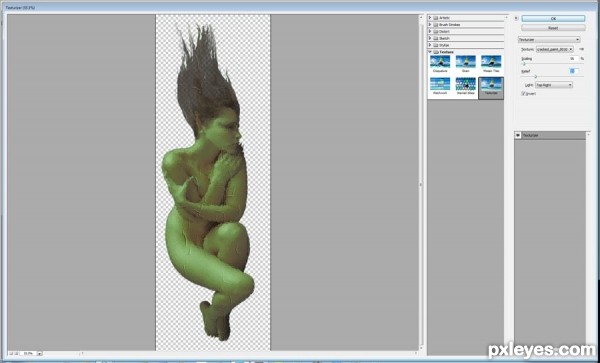This screenshot has height=363, width=600.
Task: Click the load texture menu icon
Action: point(581,49)
